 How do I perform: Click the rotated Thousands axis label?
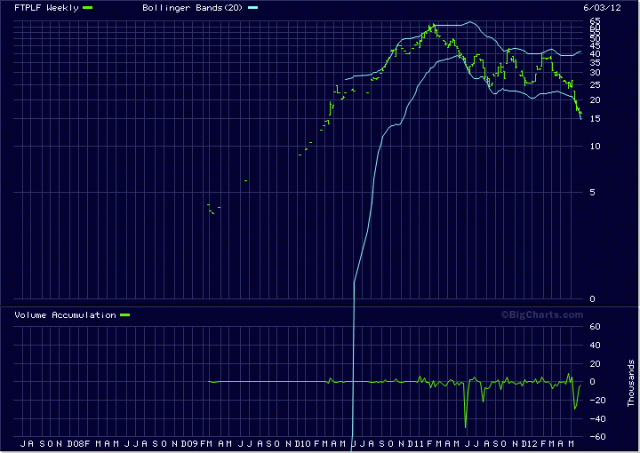(x=631, y=383)
